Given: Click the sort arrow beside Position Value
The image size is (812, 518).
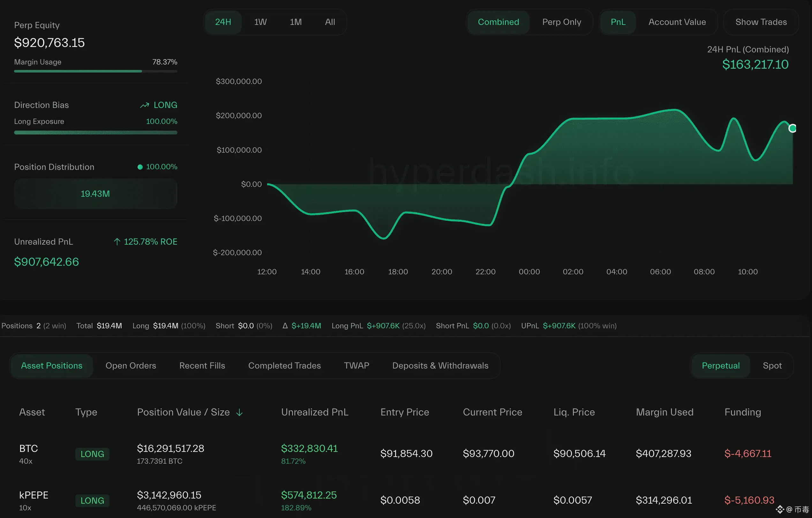Looking at the screenshot, I should pyautogui.click(x=239, y=412).
